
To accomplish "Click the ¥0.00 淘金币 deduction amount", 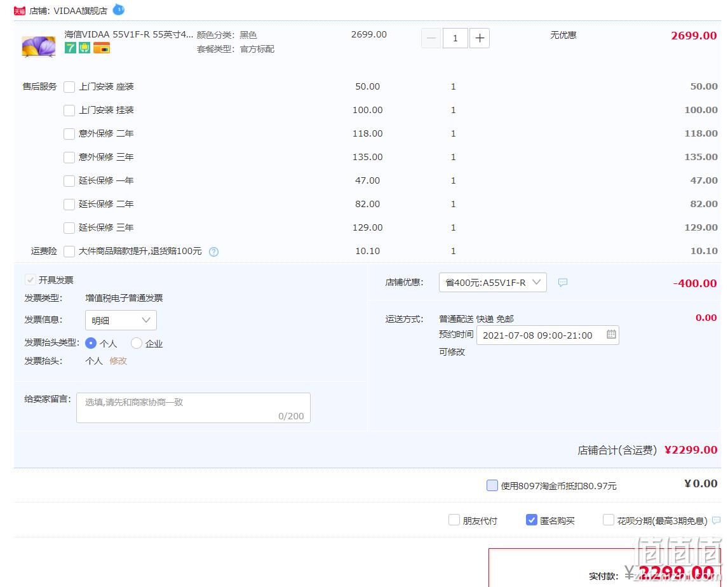I will 701,483.
